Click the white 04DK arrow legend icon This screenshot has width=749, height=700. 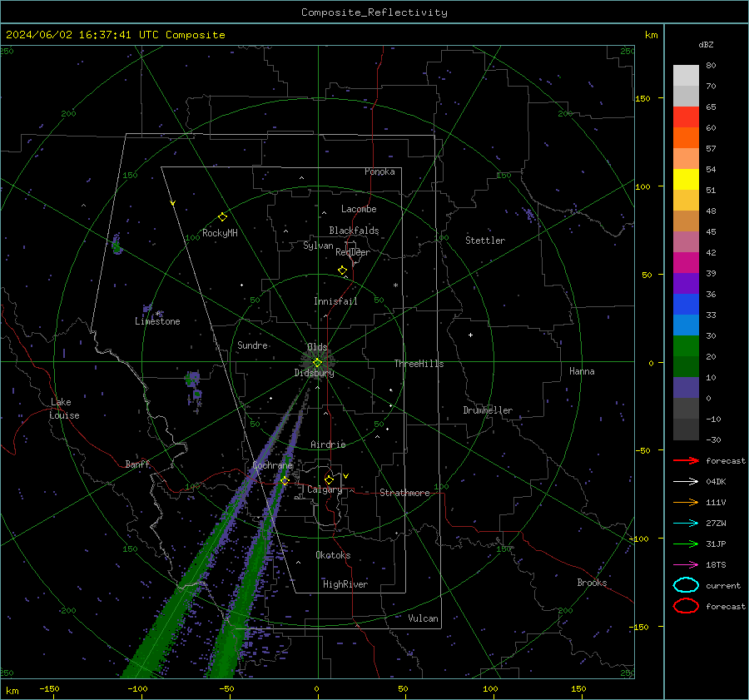[x=686, y=481]
